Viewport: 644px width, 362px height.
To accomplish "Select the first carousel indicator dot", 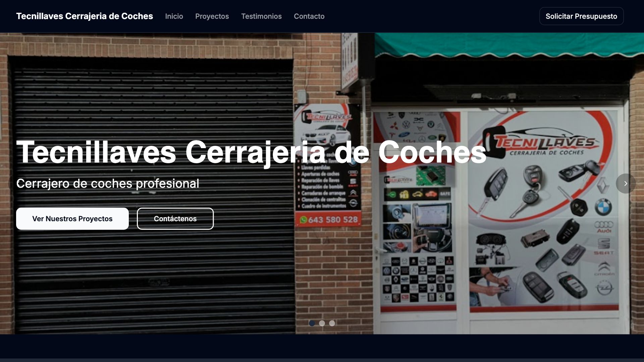I will click(312, 323).
